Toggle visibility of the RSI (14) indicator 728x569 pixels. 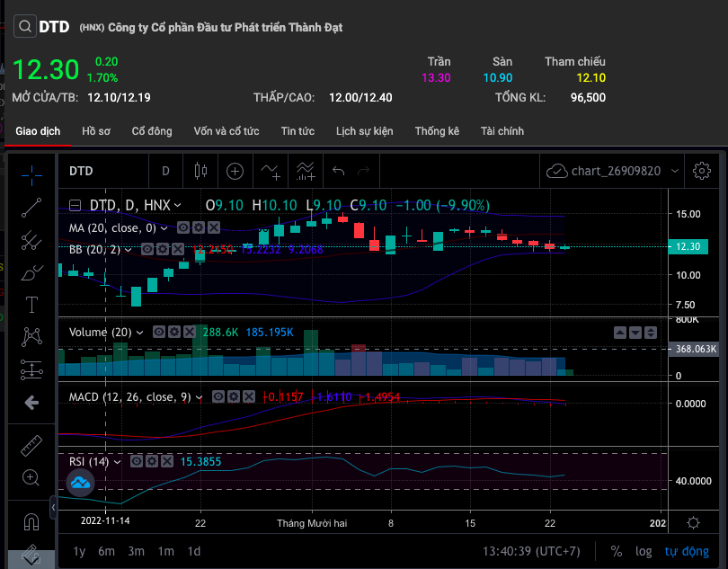click(136, 461)
